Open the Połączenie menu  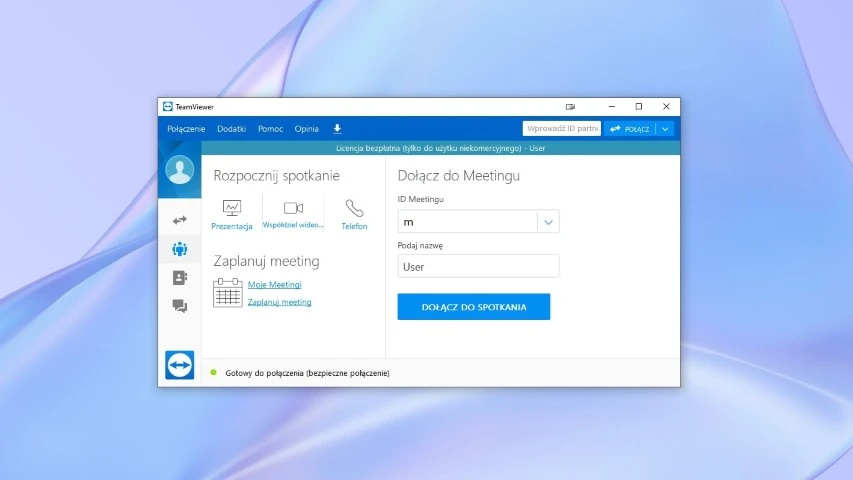(186, 129)
